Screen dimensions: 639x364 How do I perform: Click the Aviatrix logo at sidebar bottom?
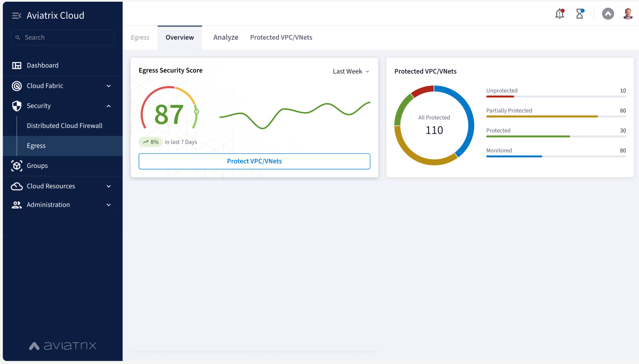(62, 346)
